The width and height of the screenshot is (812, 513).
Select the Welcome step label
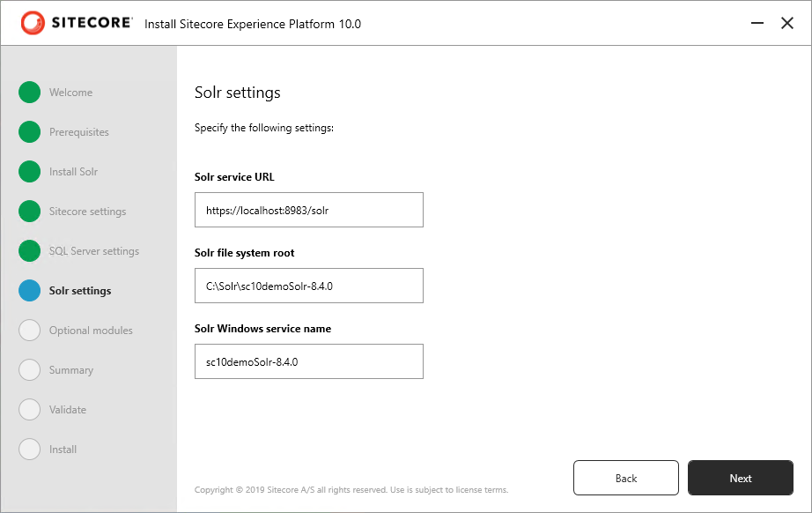71,93
